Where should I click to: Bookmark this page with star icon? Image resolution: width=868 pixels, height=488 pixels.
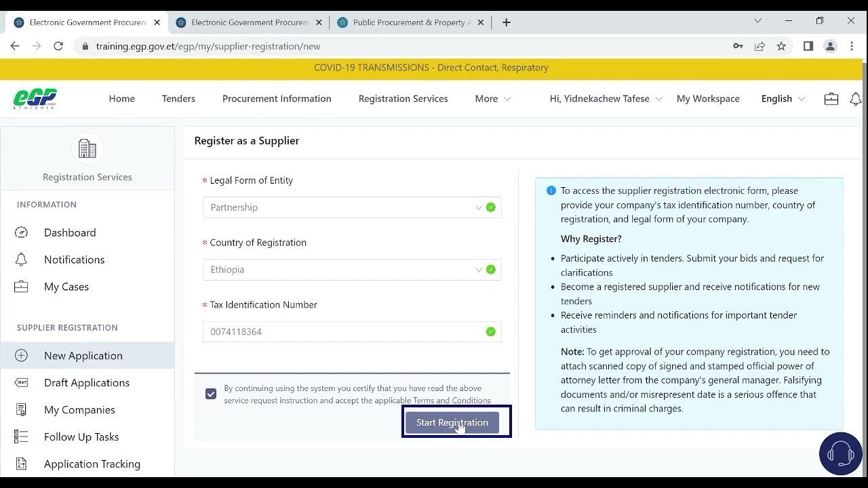coord(781,46)
